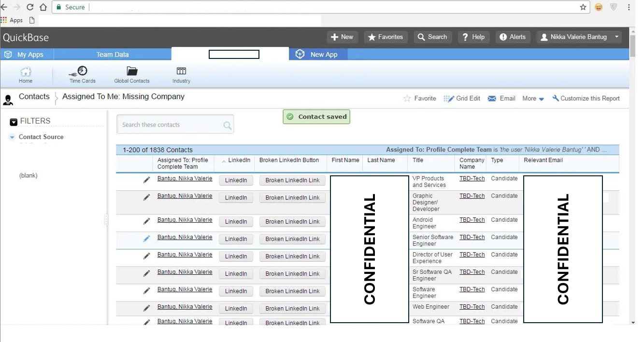Sort by the Last Name column header

pos(381,160)
